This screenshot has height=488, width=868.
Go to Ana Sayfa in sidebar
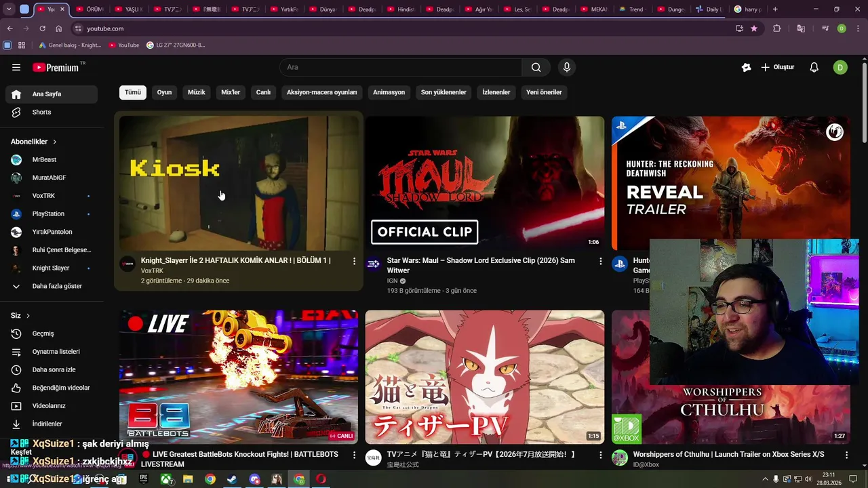point(52,94)
